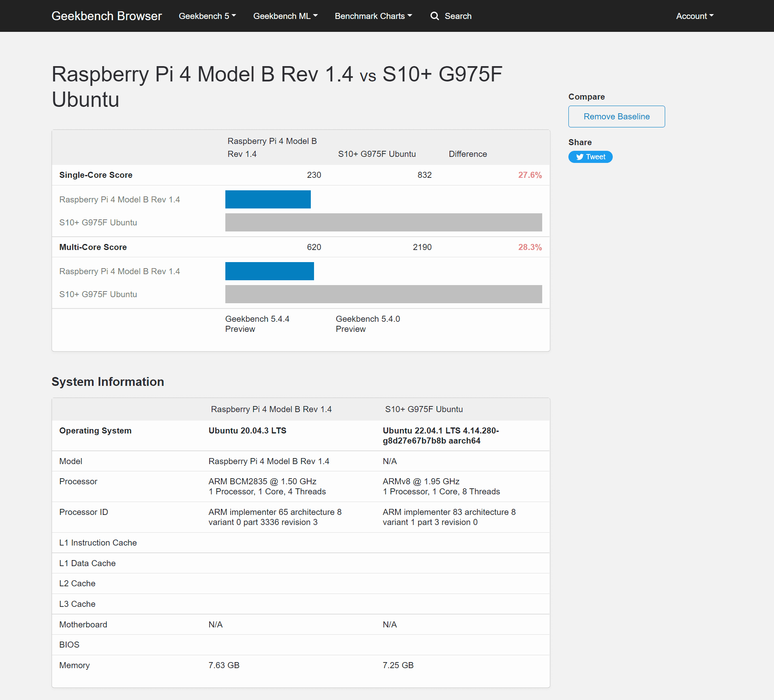Click the single-core score 230
Screen dimensions: 774x700
pos(314,175)
